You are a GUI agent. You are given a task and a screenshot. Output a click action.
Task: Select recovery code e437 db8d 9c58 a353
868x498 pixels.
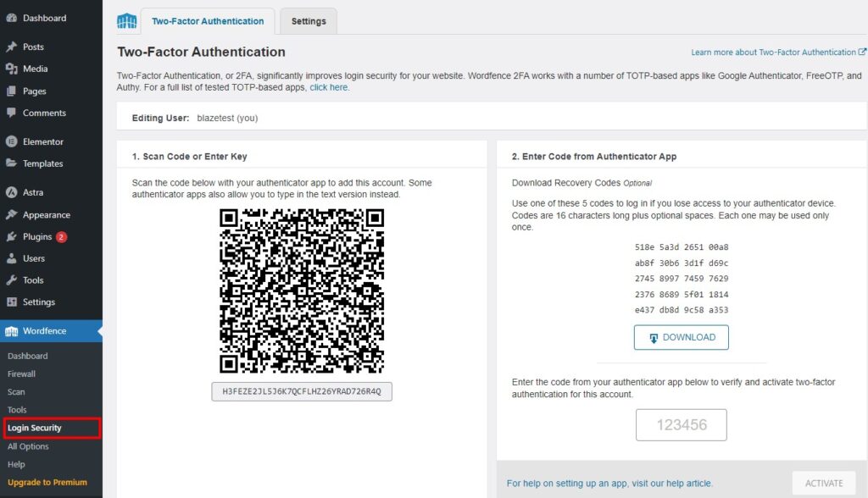[682, 310]
